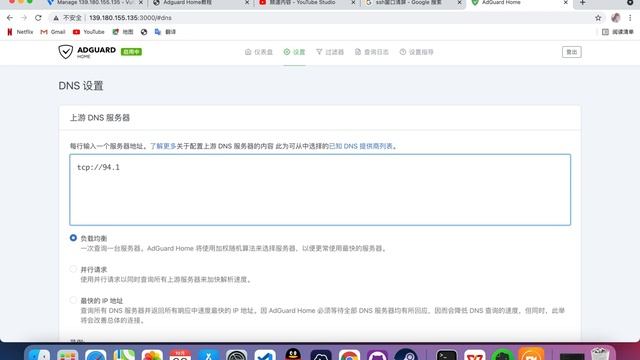The height and width of the screenshot is (360, 640).
Task: Click the 不安全 site security warning
Action: [x=68, y=18]
